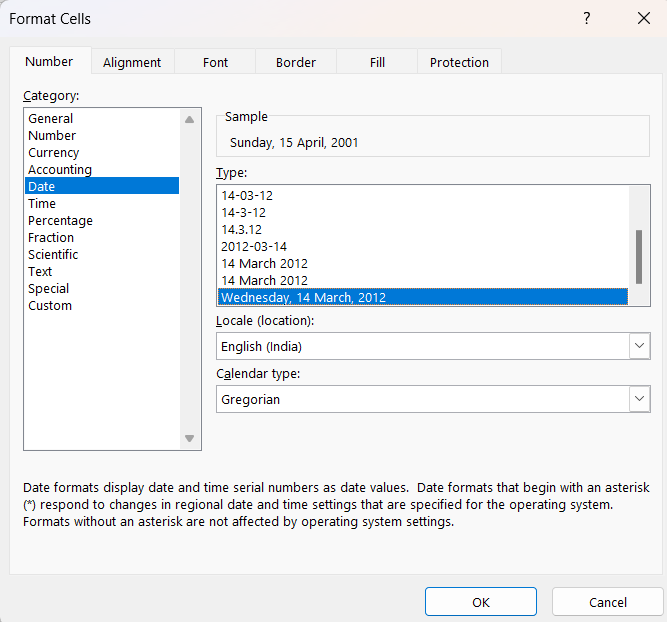Select the Fill tab
Viewport: 667px width, 622px height.
[377, 62]
